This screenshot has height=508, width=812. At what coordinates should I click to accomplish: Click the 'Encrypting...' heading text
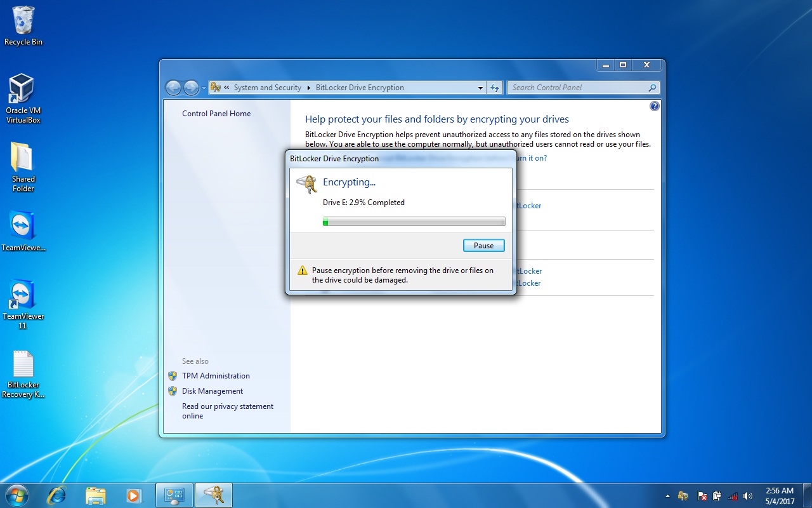click(349, 182)
